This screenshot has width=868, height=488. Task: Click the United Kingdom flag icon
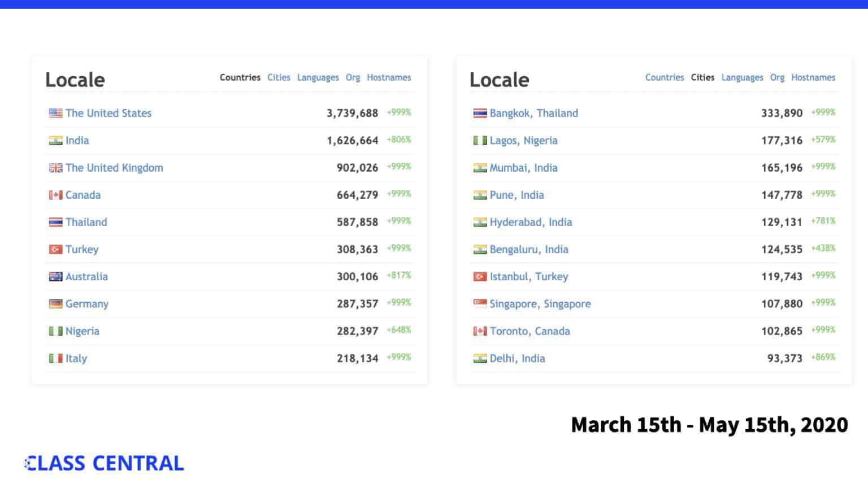[55, 168]
